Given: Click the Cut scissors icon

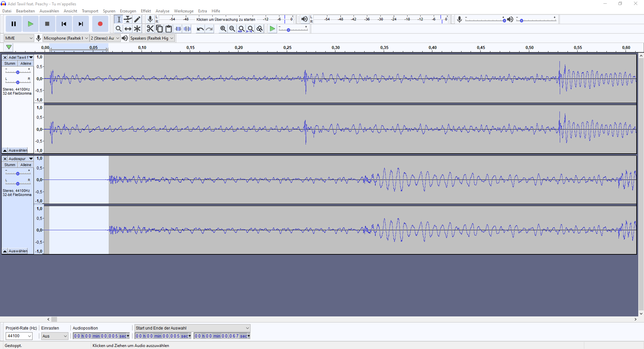Looking at the screenshot, I should 150,29.
